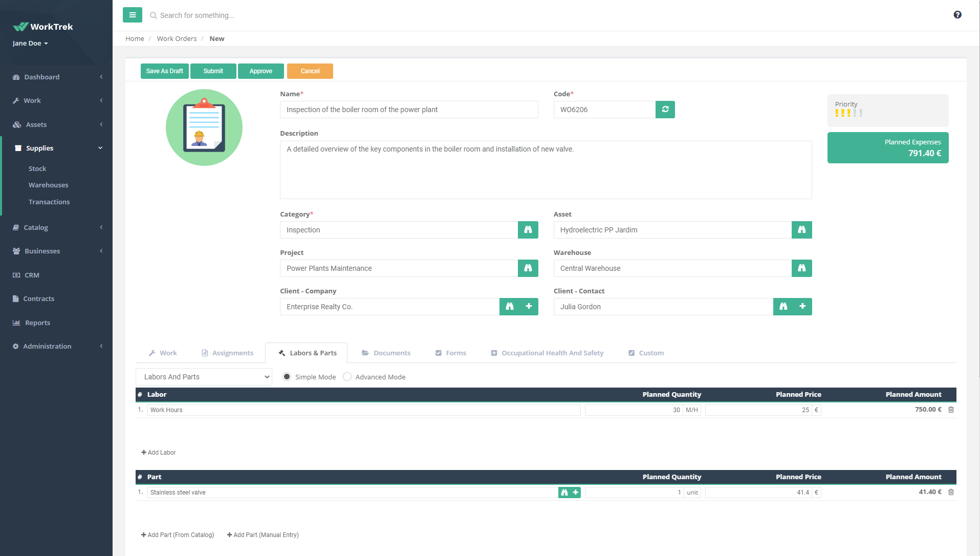The height and width of the screenshot is (556, 980).
Task: Search for a different Asset
Action: (x=801, y=230)
